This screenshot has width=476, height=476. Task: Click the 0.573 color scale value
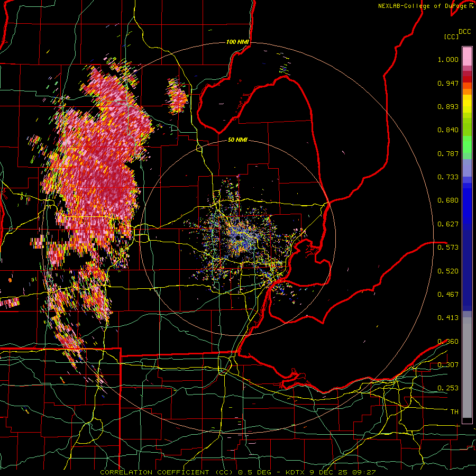448,248
